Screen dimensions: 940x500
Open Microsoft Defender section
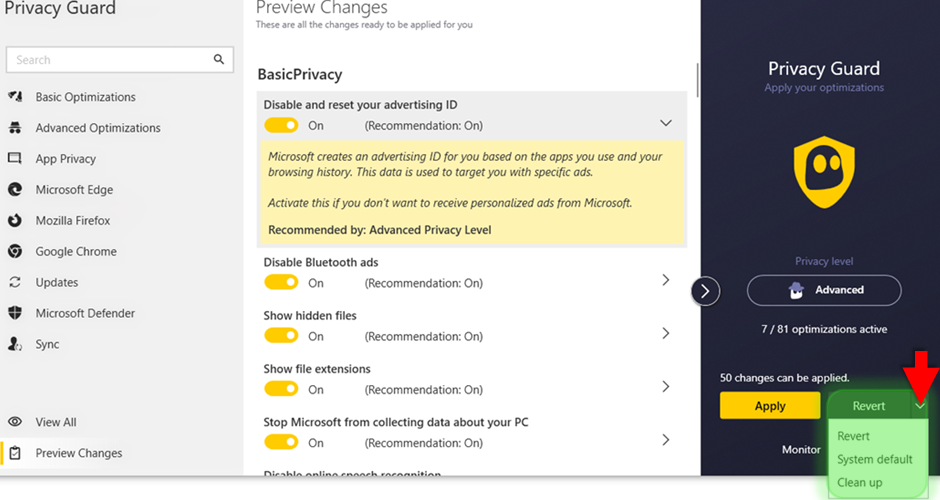click(x=85, y=313)
